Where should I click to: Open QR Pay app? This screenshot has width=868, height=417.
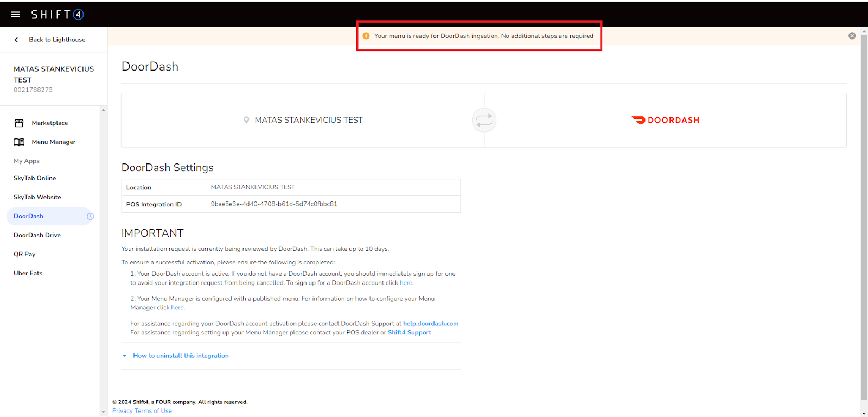coord(24,254)
